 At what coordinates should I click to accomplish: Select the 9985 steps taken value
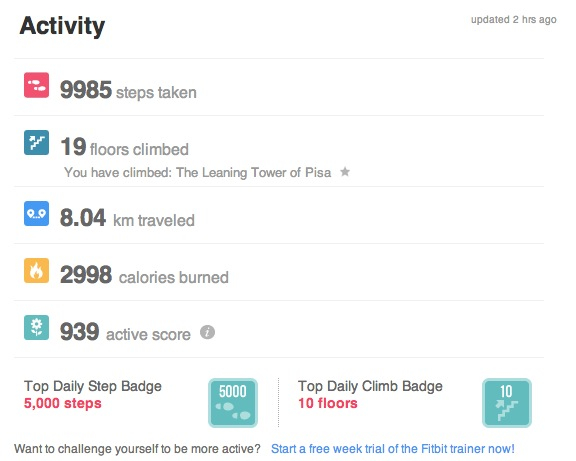coord(86,90)
